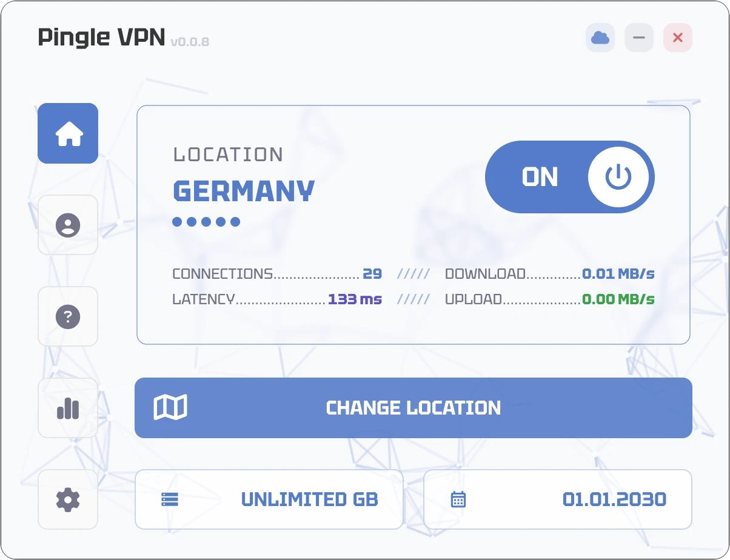
Task: View statistics via the bar chart icon
Action: click(x=67, y=408)
